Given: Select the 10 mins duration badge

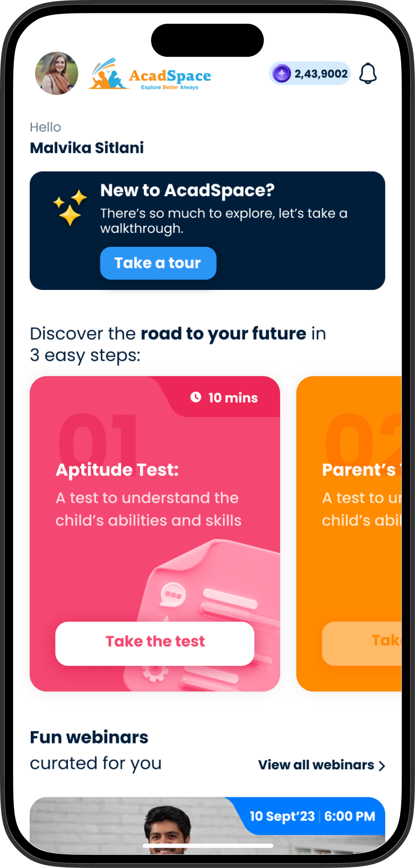Looking at the screenshot, I should (224, 397).
